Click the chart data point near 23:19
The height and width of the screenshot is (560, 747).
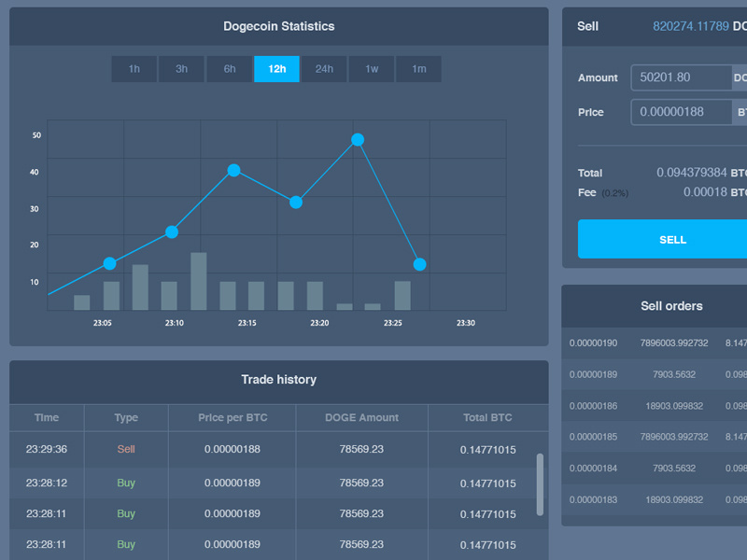[x=296, y=203]
